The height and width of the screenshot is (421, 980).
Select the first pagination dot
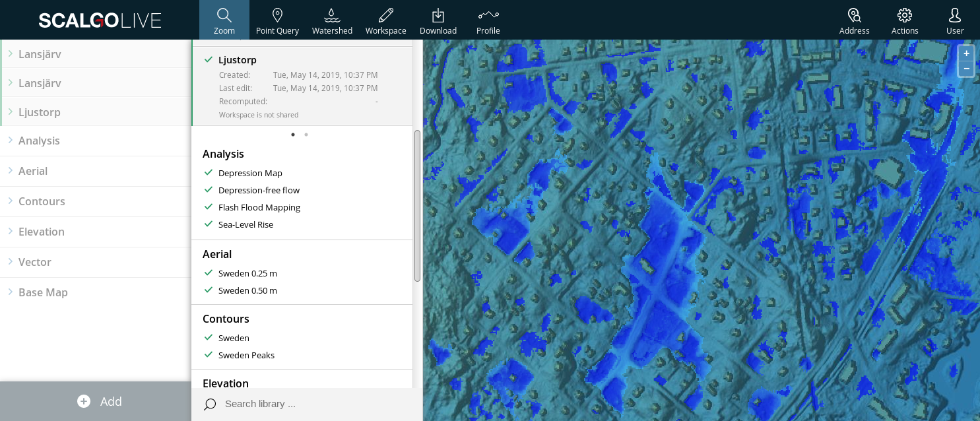293,135
